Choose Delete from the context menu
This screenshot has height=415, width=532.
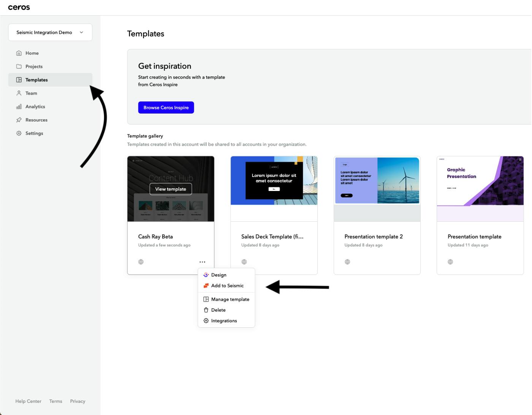pyautogui.click(x=226, y=310)
